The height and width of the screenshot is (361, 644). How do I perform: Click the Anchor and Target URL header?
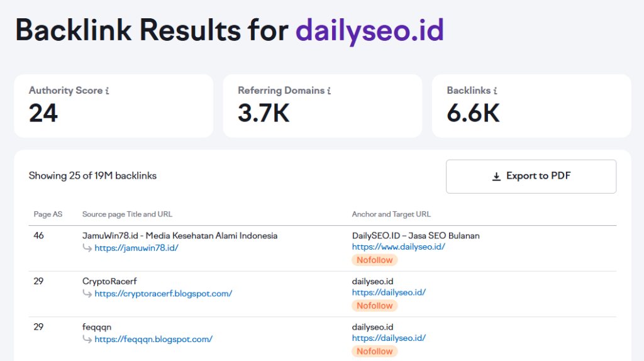coord(391,214)
